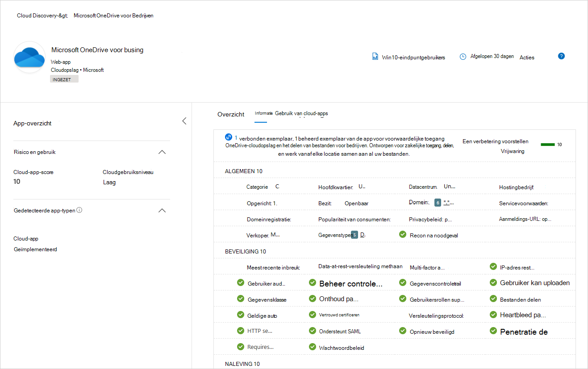Click the Versleutelingsprotocol field
This screenshot has width=588, height=369.
pyautogui.click(x=437, y=316)
